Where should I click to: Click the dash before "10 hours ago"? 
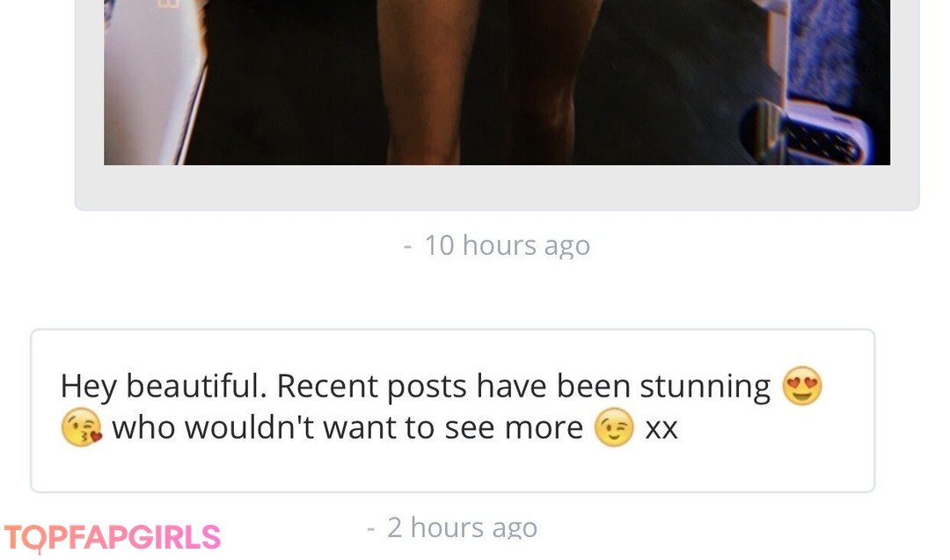point(408,246)
